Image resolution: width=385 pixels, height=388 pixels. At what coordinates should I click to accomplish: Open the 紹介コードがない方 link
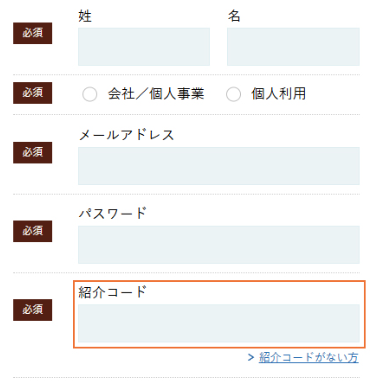point(309,358)
